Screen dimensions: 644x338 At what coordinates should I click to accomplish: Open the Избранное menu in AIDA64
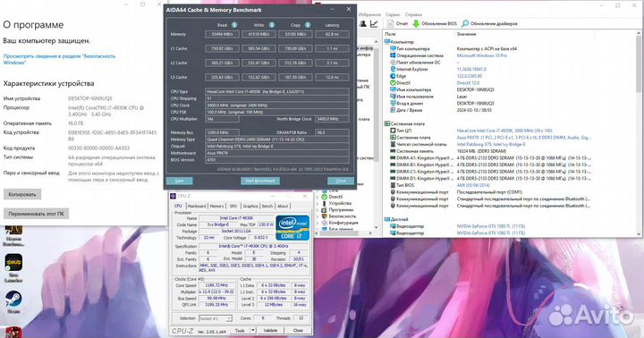point(369,15)
